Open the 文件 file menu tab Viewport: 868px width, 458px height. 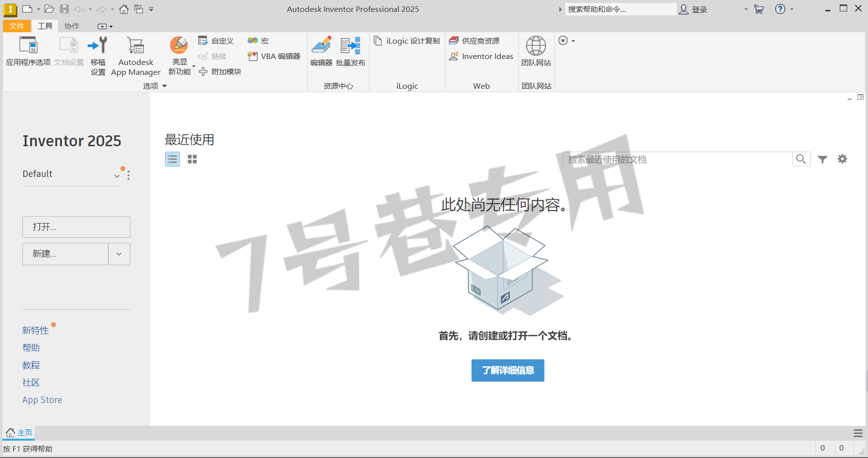pos(16,26)
